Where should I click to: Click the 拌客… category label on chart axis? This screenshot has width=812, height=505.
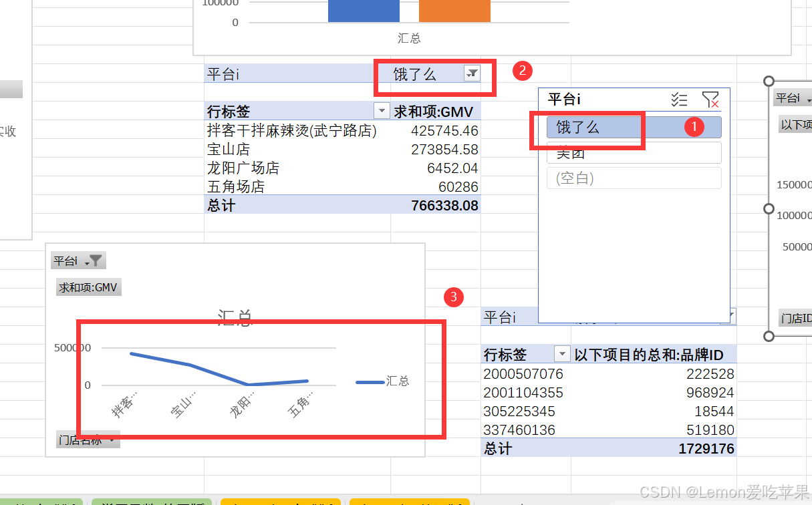pos(125,405)
